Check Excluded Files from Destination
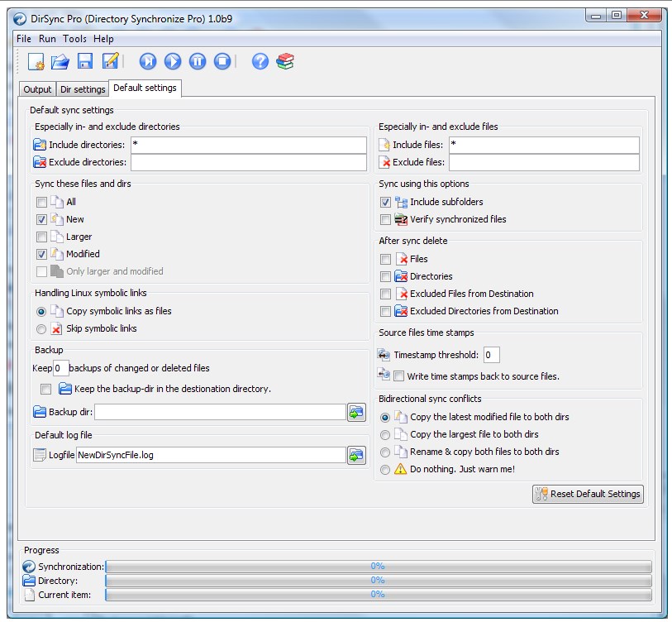The height and width of the screenshot is (622, 672). [385, 294]
